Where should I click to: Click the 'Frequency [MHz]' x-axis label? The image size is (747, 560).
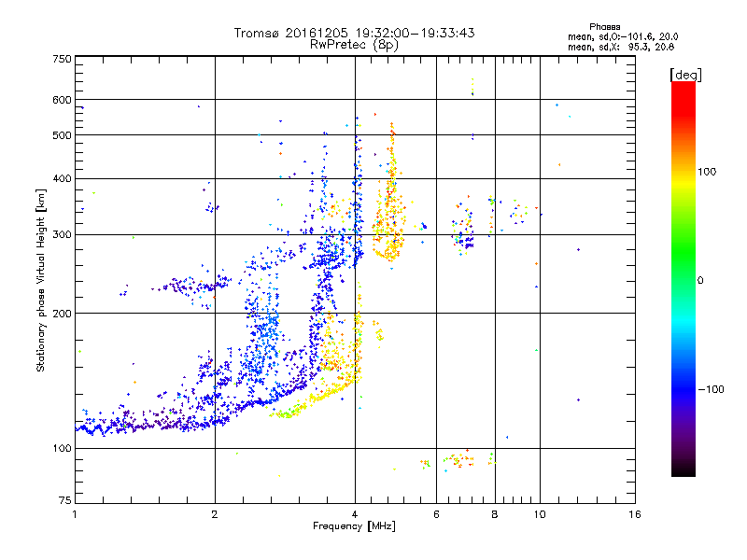[354, 526]
